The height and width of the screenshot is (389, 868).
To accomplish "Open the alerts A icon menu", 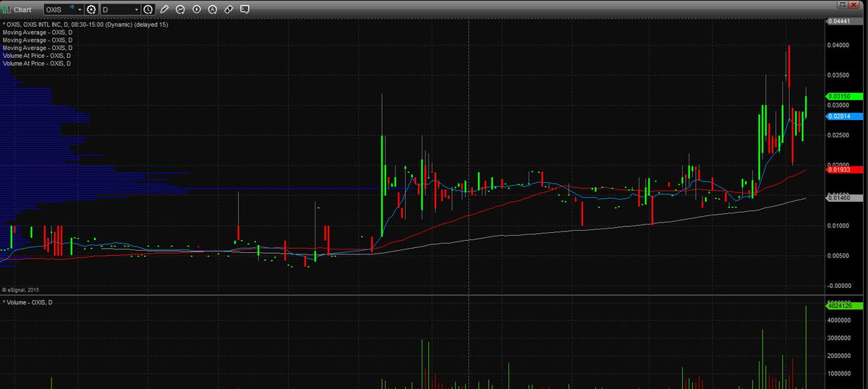I will [212, 10].
